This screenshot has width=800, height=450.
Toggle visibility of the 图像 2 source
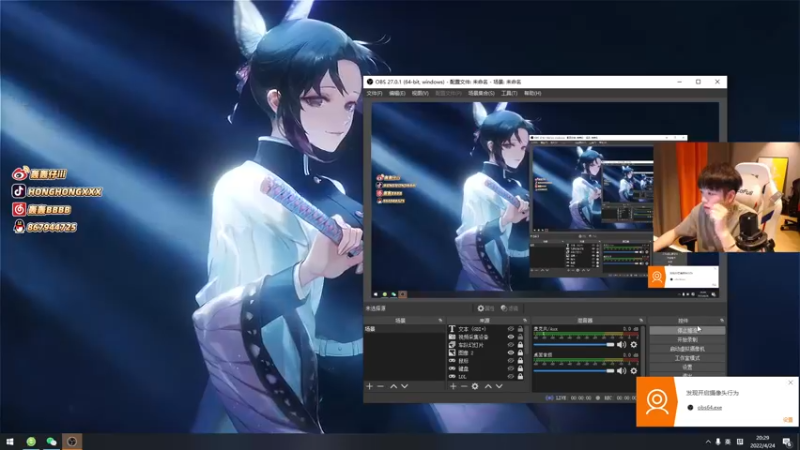click(510, 353)
